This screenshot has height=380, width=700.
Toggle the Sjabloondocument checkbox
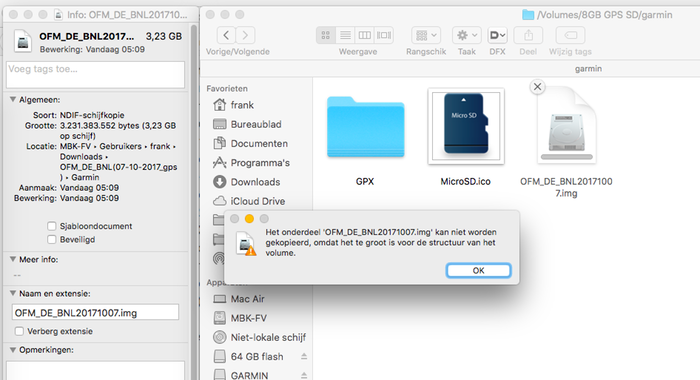[x=52, y=226]
